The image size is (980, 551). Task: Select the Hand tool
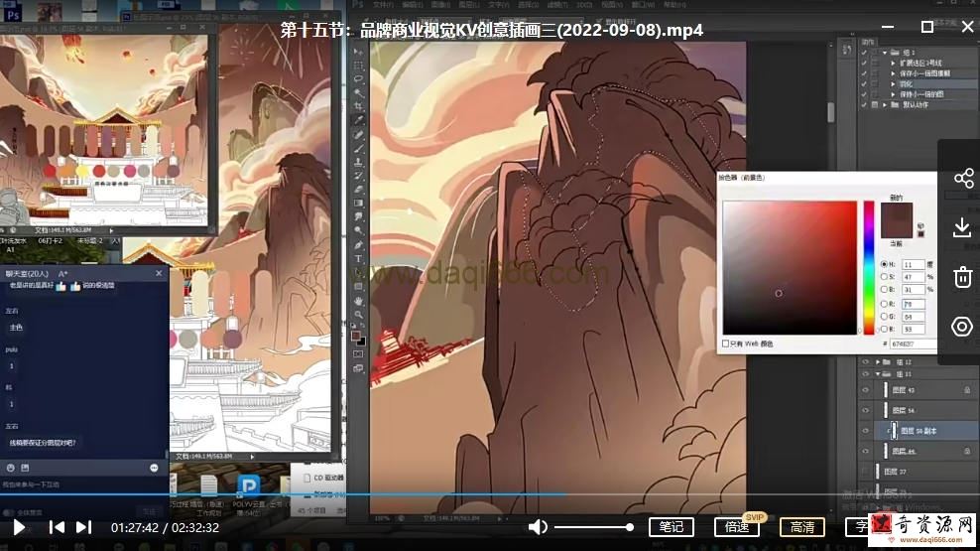pos(359,301)
